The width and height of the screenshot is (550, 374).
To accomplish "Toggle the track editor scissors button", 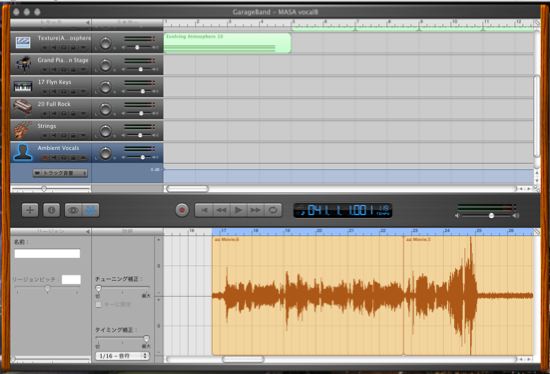I will coord(90,210).
